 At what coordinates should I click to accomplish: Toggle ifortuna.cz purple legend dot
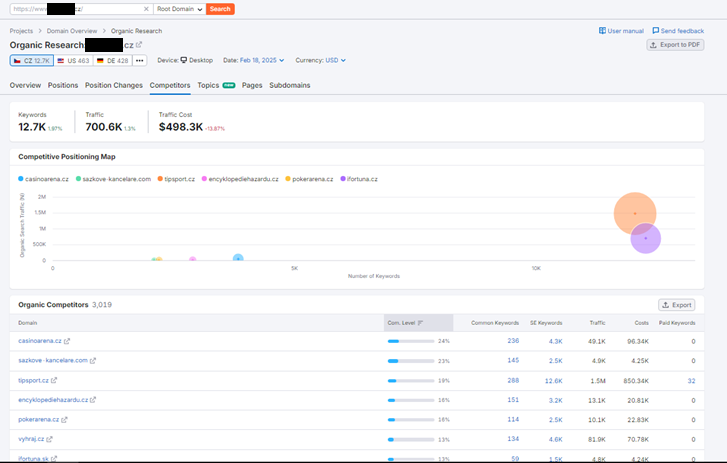pos(343,179)
